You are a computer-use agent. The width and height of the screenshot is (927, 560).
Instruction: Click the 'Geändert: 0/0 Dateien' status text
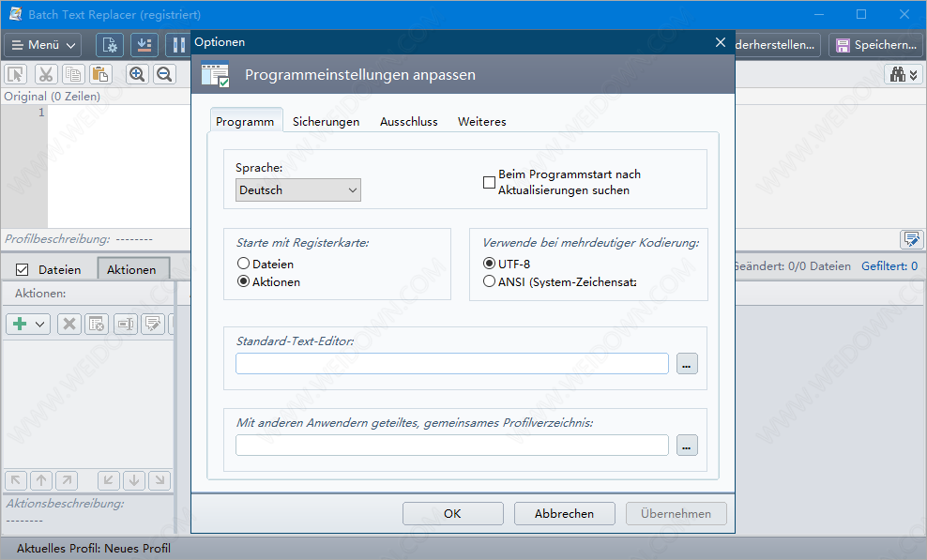(x=793, y=266)
